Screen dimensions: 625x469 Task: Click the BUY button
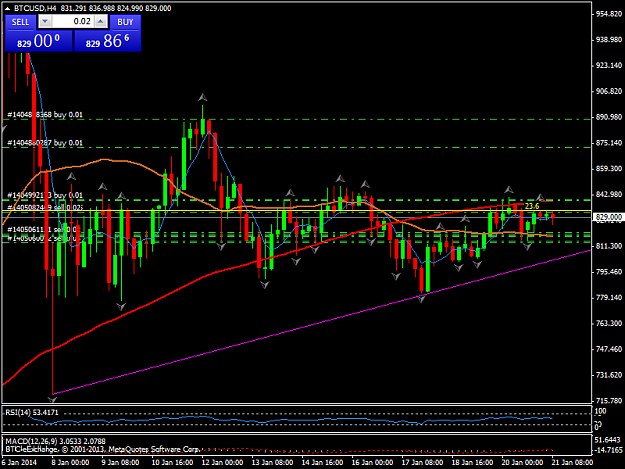tap(125, 22)
